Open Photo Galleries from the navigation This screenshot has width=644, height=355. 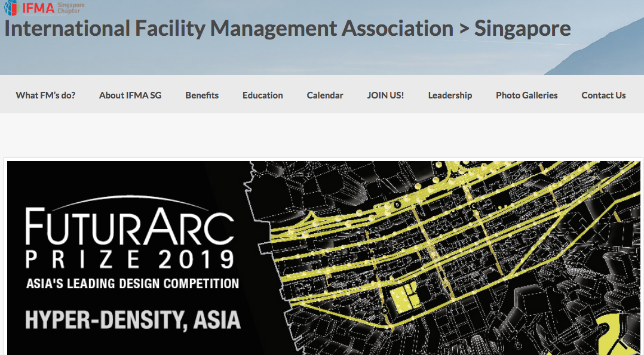(x=526, y=95)
